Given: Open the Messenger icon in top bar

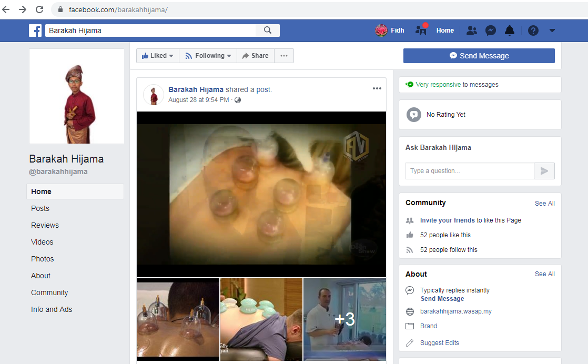Looking at the screenshot, I should tap(491, 31).
